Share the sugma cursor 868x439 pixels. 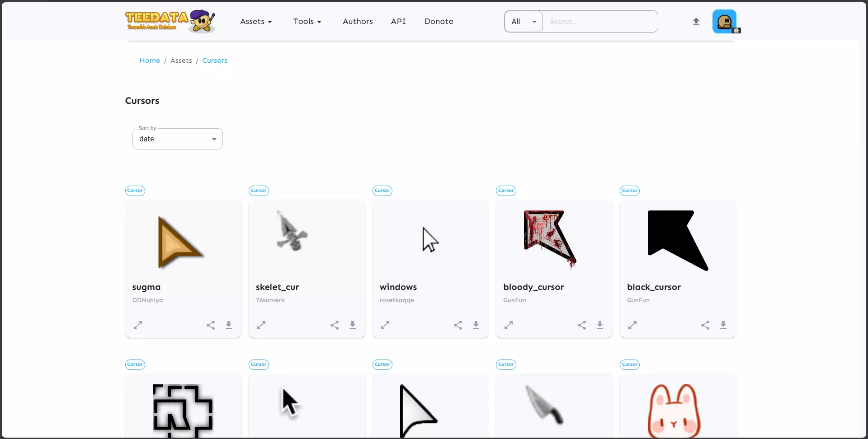211,325
